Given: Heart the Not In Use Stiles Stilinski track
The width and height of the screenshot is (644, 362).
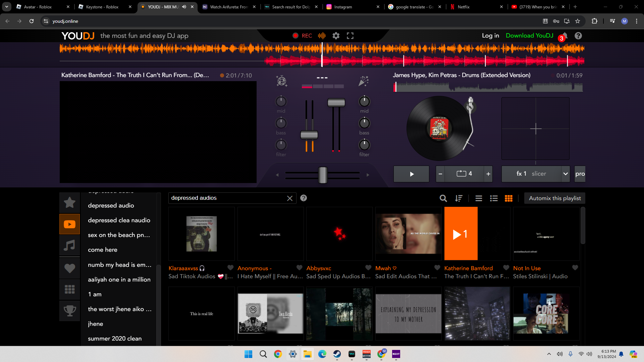Looking at the screenshot, I should 575,267.
